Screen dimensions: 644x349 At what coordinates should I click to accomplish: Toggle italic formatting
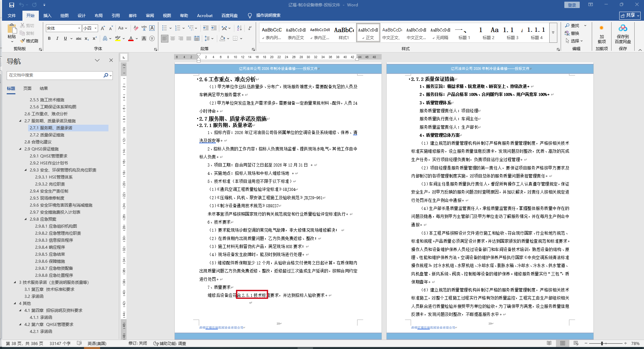click(x=57, y=38)
